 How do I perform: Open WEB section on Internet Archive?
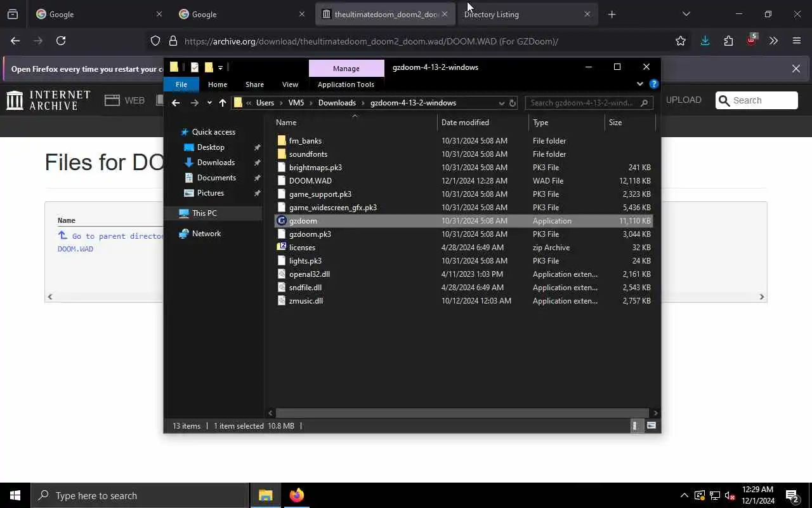(125, 100)
